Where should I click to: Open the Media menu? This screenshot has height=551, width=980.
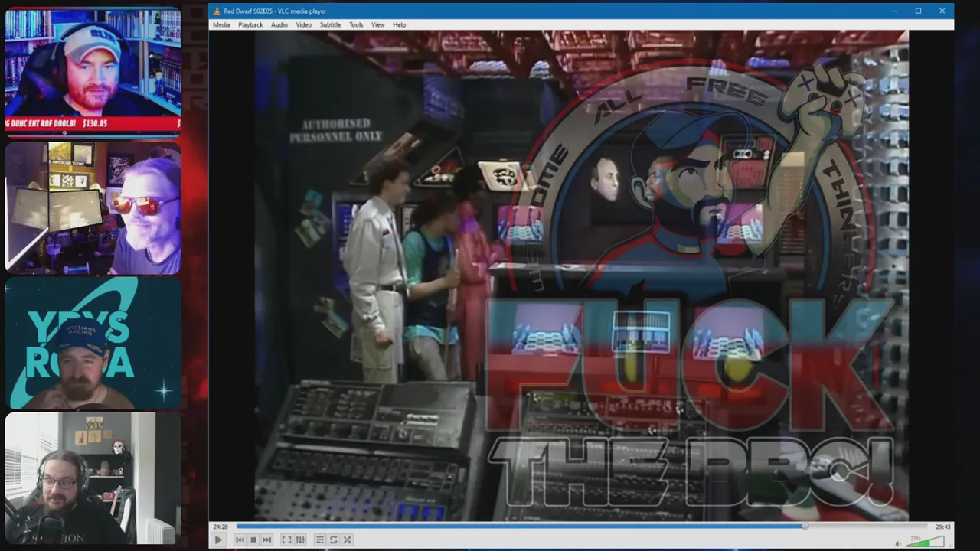click(221, 24)
